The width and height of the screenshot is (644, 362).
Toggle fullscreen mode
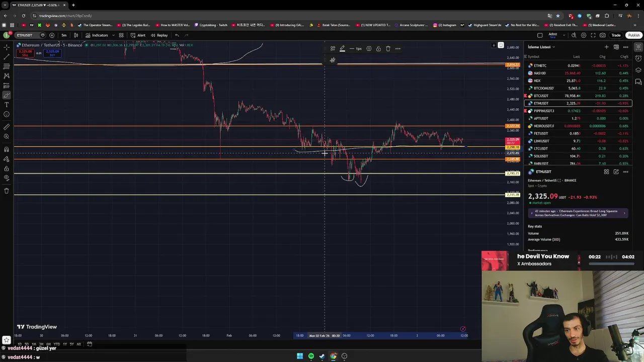pos(593,35)
